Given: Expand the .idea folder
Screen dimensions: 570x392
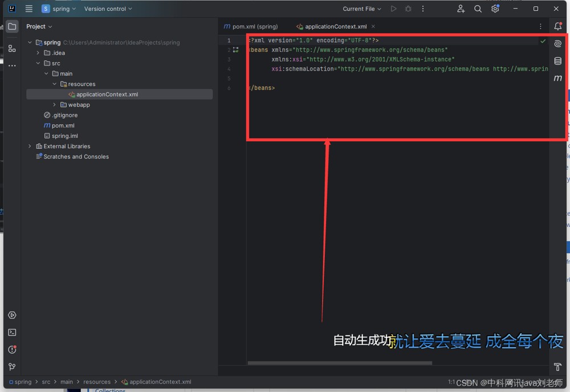Looking at the screenshot, I should 38,53.
